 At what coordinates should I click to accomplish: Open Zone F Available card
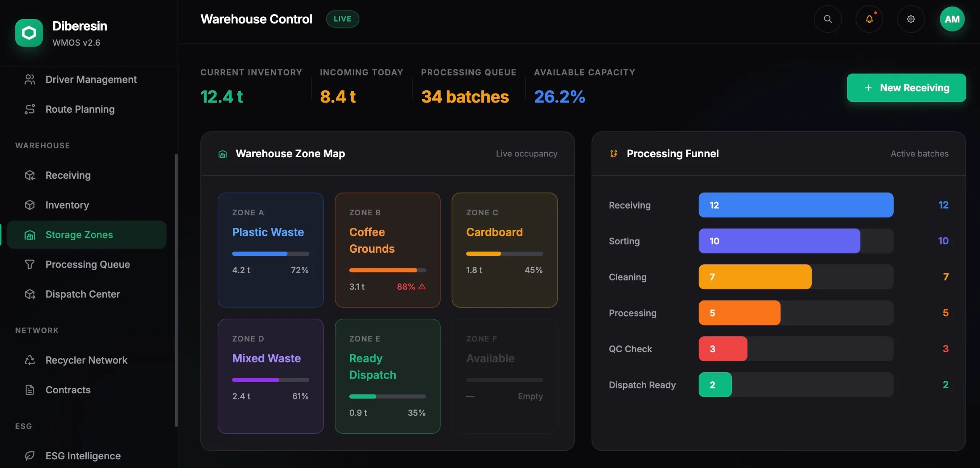(x=504, y=376)
